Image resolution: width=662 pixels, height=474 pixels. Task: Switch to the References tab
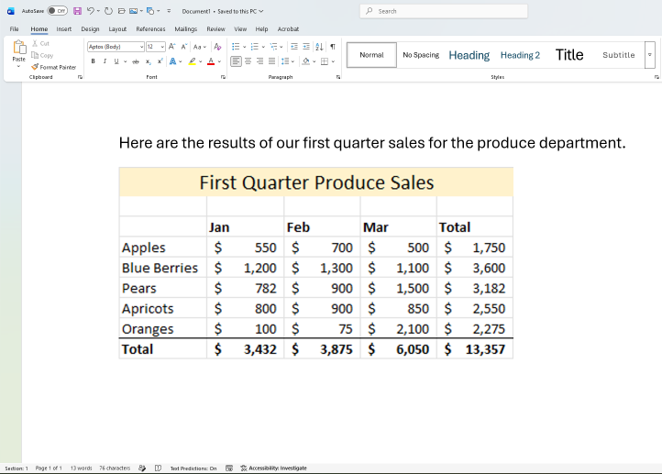click(x=150, y=29)
